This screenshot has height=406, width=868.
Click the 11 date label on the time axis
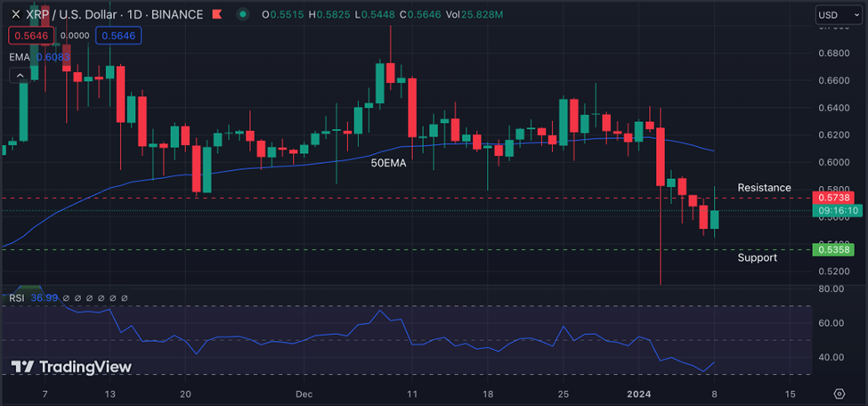[x=412, y=394]
